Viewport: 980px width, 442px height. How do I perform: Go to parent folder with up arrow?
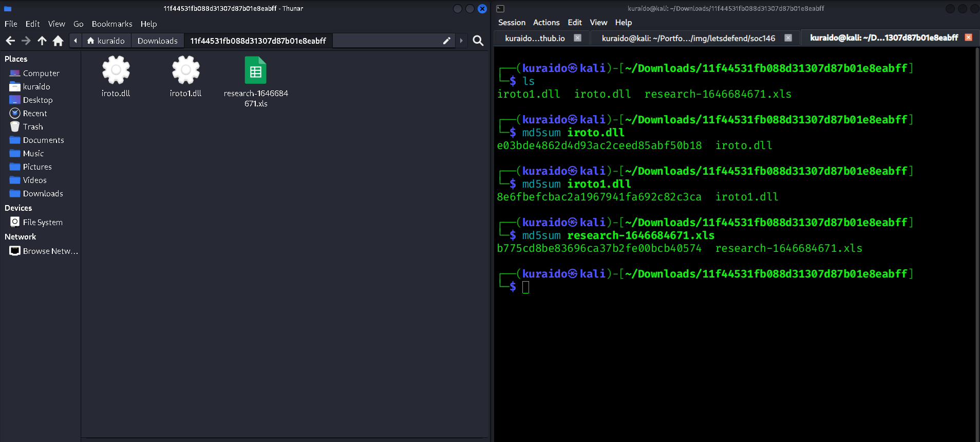[x=42, y=41]
